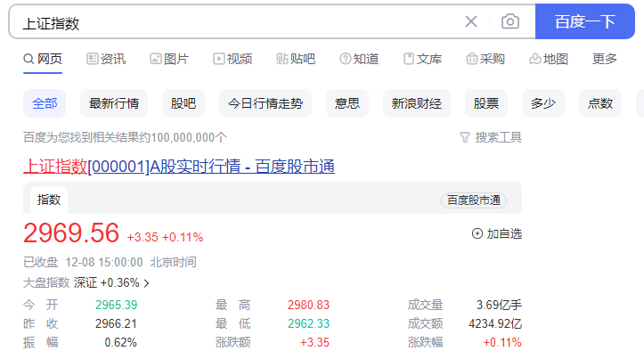Select the 指数 tab in stock card
This screenshot has height=359, width=644.
point(49,200)
